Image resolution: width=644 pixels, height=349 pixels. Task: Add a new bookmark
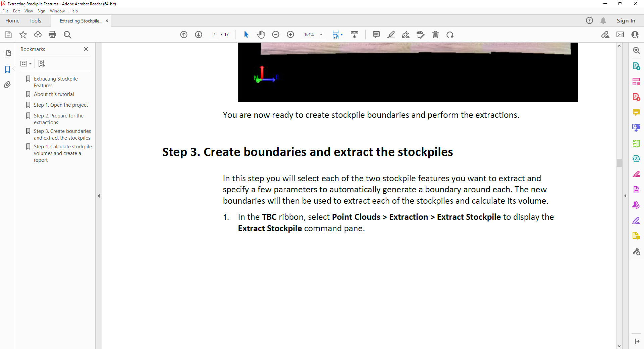click(x=42, y=63)
